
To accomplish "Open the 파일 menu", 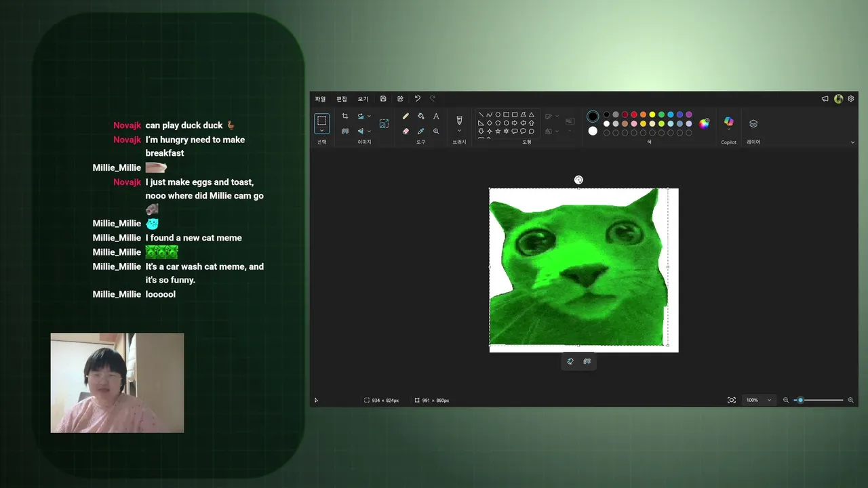I will click(x=320, y=99).
